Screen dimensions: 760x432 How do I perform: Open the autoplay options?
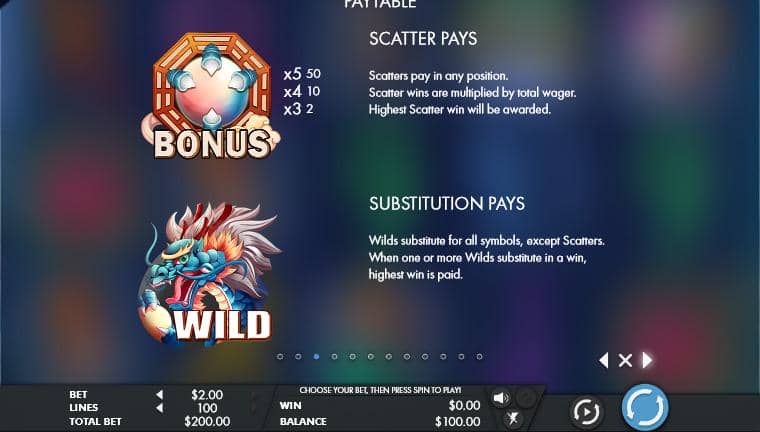(586, 411)
